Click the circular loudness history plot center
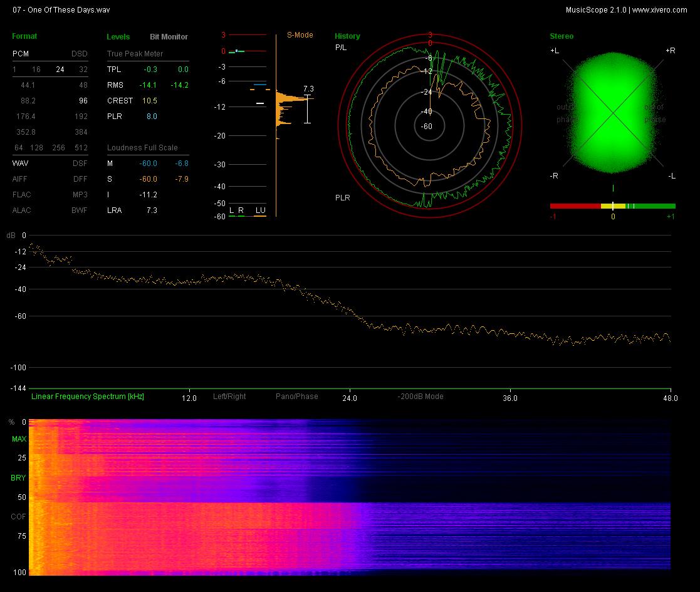The height and width of the screenshot is (592, 700). 429,127
